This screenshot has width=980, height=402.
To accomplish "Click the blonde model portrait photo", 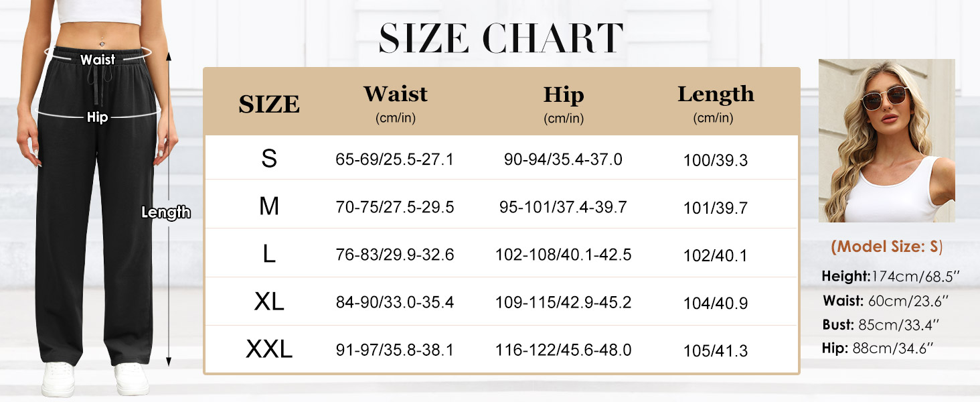I will [886, 141].
